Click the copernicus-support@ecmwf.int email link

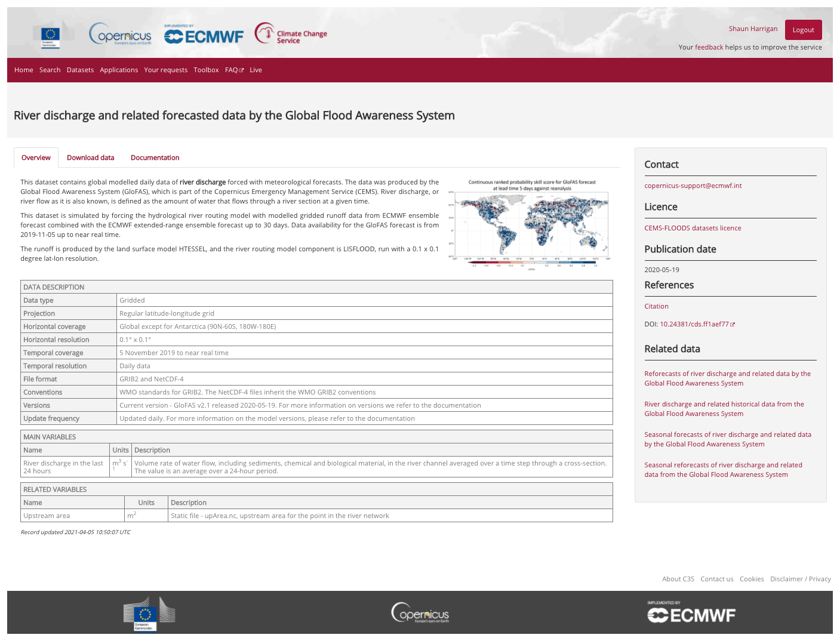pos(693,186)
